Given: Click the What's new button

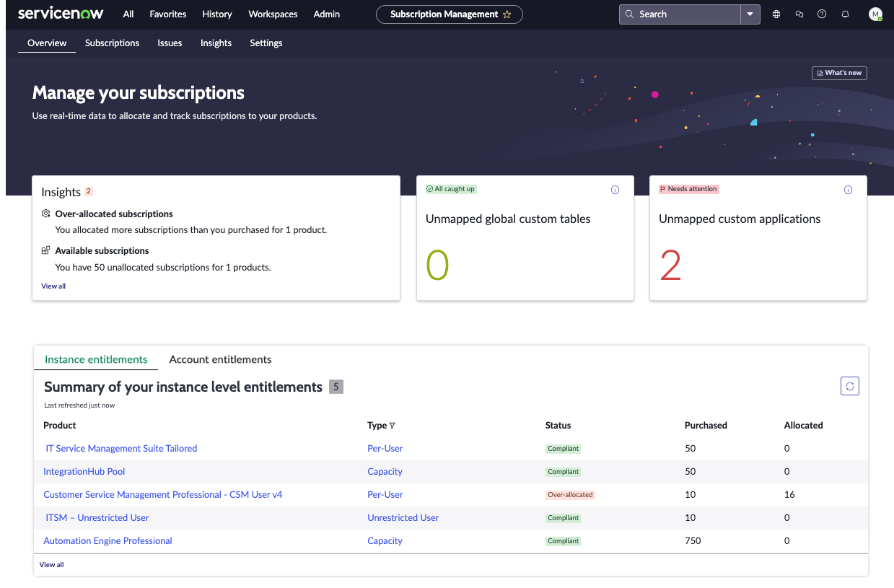Looking at the screenshot, I should [839, 73].
